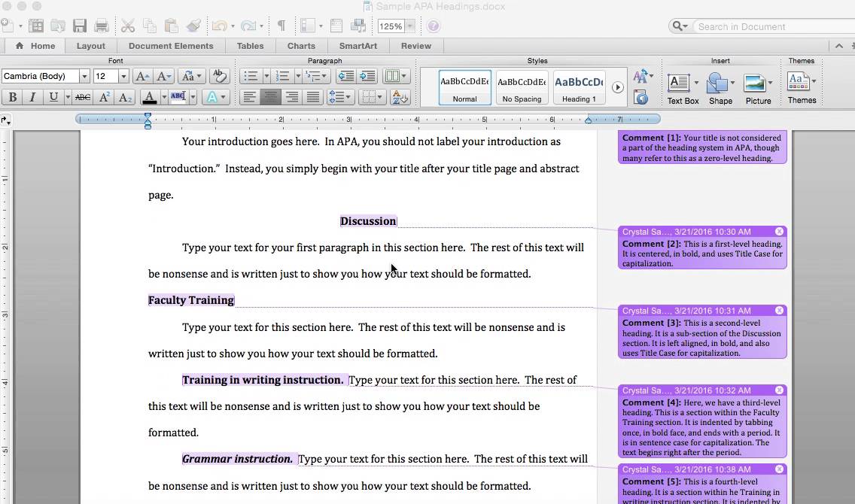
Task: Apply justify text alignment
Action: [x=313, y=98]
